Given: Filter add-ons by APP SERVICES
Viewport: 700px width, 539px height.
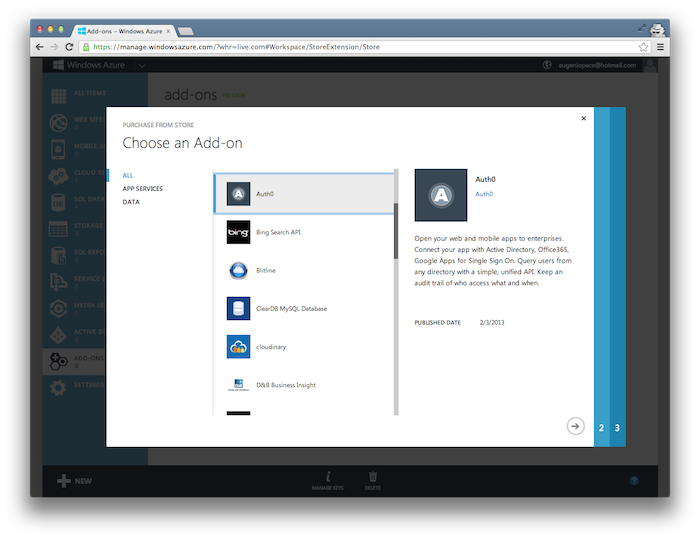Looking at the screenshot, I should [x=142, y=188].
